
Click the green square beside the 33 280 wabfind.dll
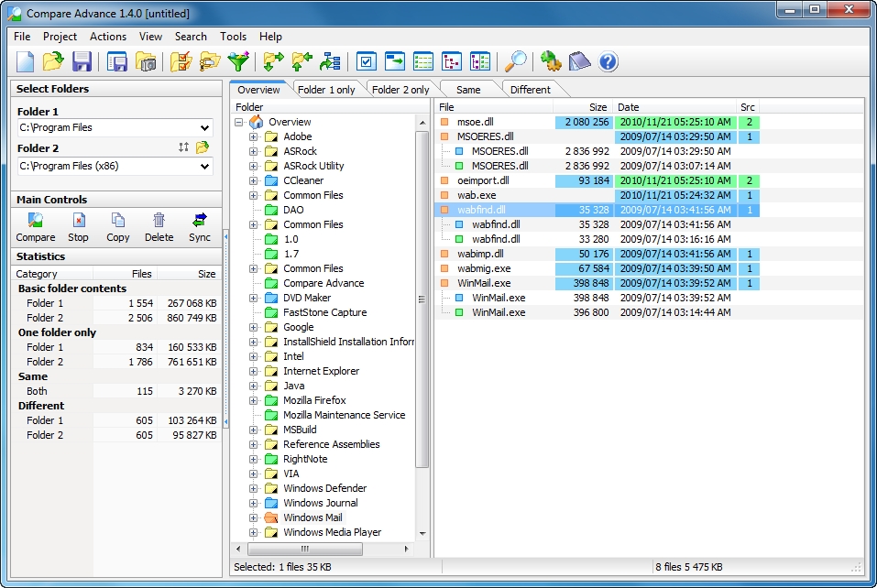[459, 239]
